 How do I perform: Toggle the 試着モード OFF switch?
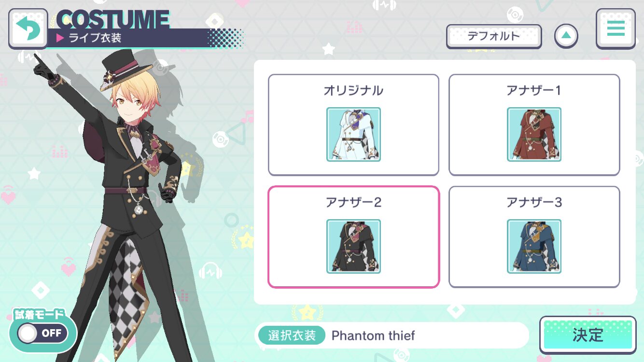42,333
